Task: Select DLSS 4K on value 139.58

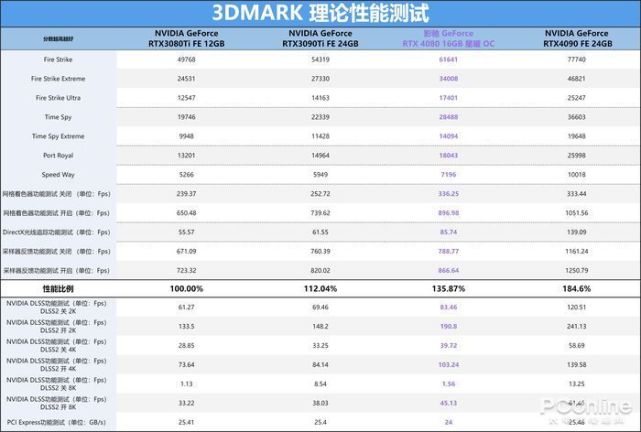Action: tap(577, 365)
